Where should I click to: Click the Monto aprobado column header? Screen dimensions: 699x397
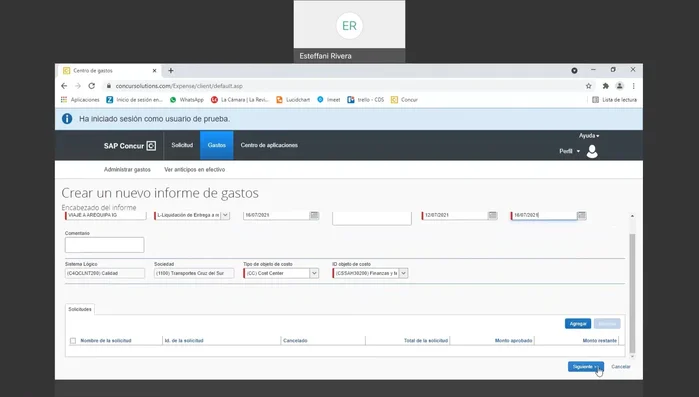coord(514,341)
